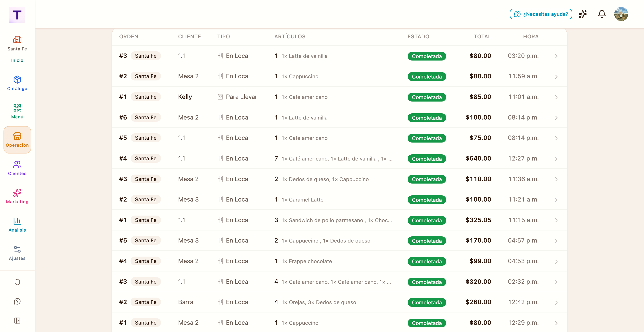Select the ORDEN column header
Viewport: 644px width, 332px height.
click(x=129, y=37)
